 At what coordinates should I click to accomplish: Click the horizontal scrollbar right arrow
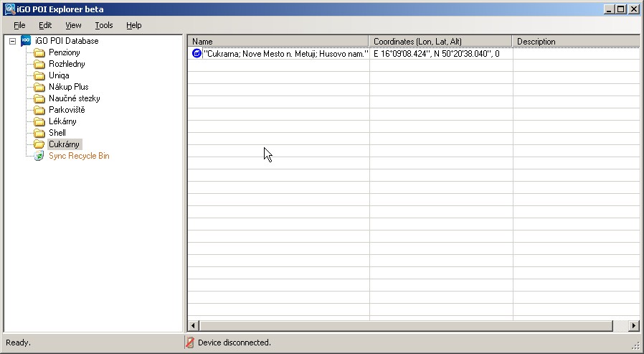click(633, 326)
